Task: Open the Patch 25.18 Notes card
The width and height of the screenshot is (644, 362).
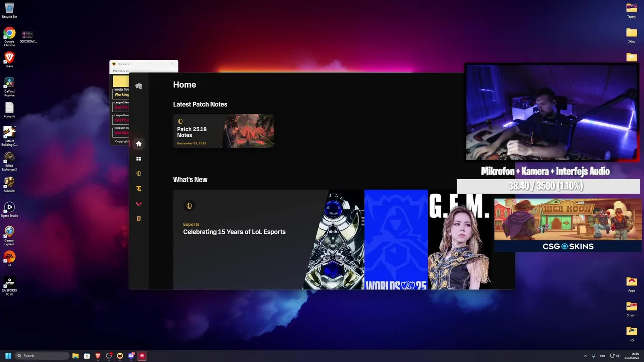Action: click(x=223, y=131)
